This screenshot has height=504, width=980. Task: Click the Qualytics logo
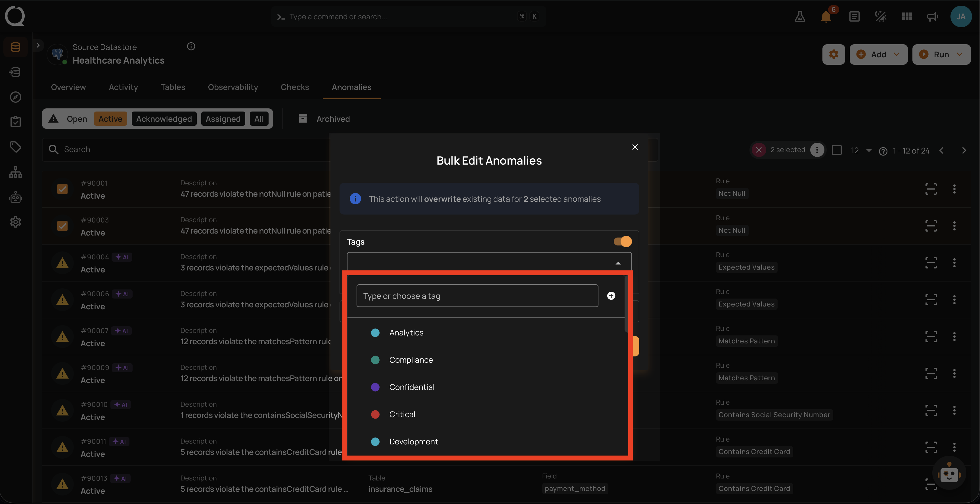[15, 16]
